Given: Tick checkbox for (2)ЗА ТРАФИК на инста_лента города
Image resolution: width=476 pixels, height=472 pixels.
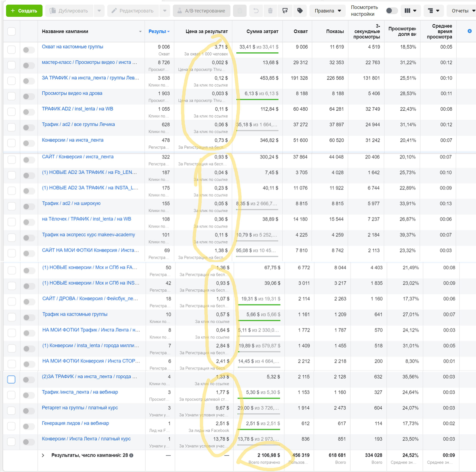Looking at the screenshot, I should [x=11, y=380].
